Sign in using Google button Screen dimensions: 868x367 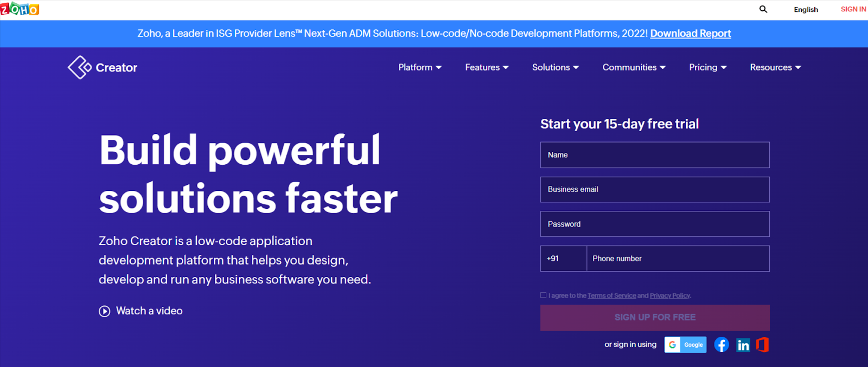coord(685,345)
